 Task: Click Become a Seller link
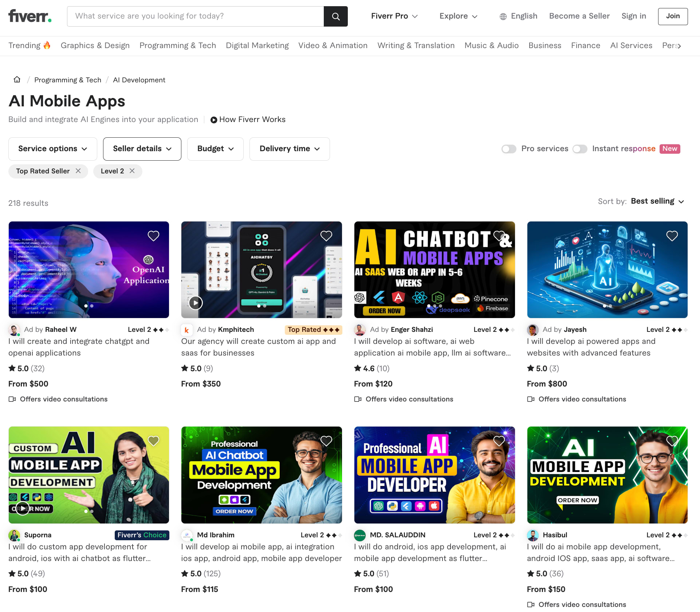coord(579,16)
